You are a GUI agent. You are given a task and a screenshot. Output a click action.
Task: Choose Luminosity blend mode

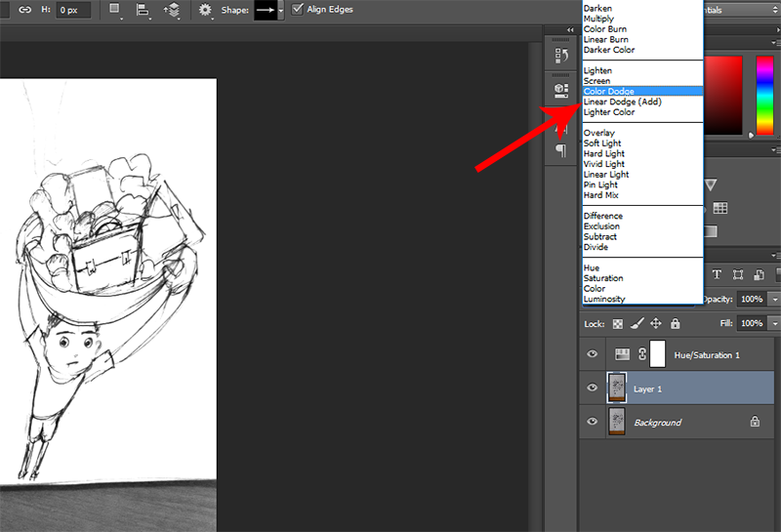pyautogui.click(x=642, y=299)
